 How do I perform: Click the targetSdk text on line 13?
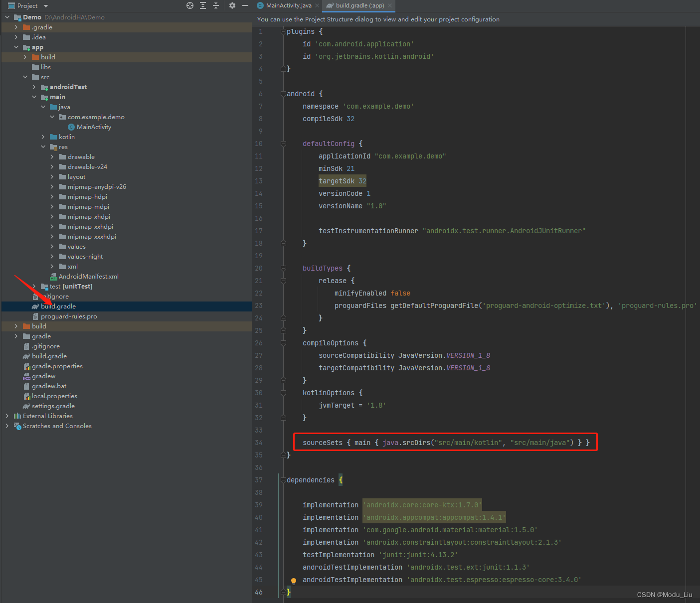click(337, 181)
